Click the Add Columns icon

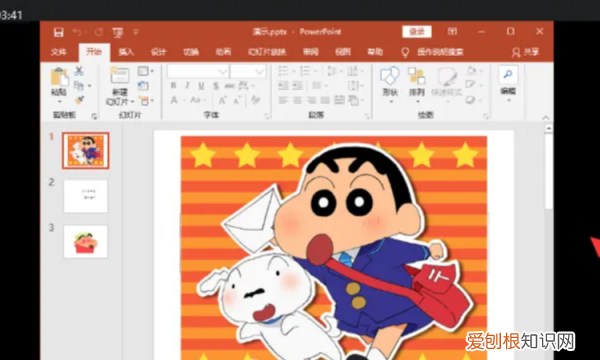(316, 86)
